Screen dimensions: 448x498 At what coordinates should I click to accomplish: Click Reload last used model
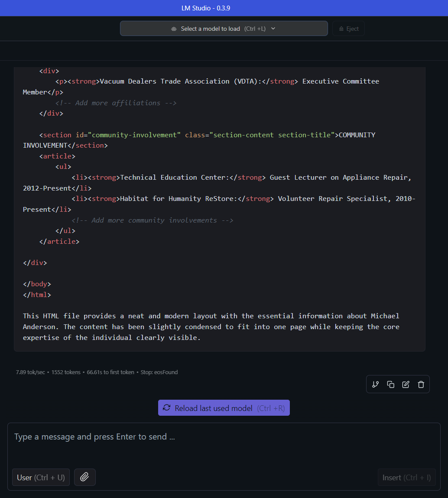pyautogui.click(x=224, y=407)
